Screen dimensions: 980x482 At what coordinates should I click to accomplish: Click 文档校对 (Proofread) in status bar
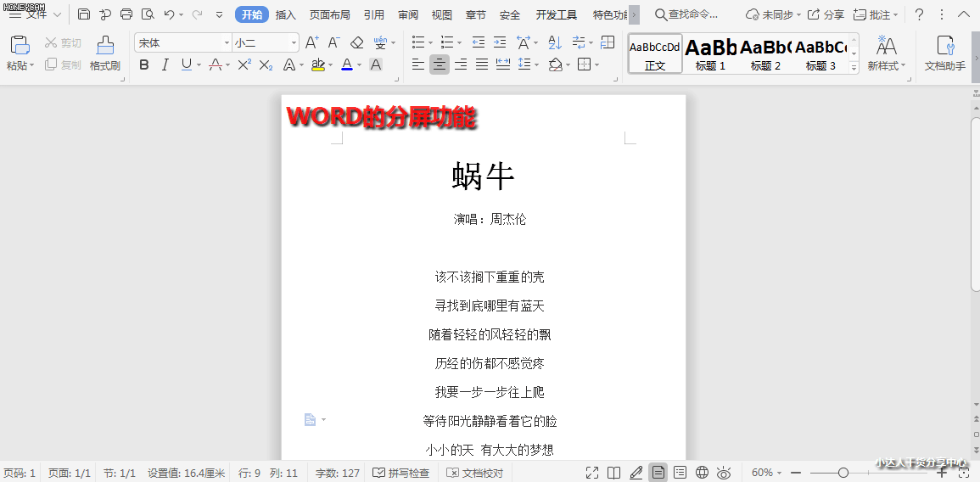(x=475, y=473)
